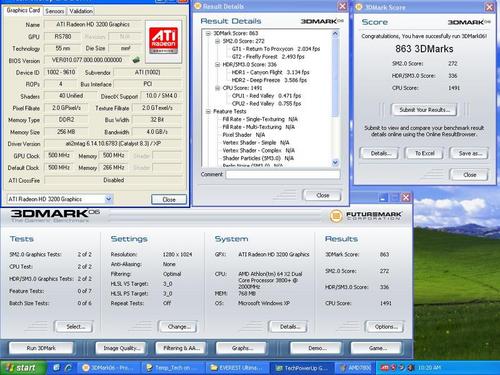The image size is (500, 375).
Task: Click the 3DMark06 taskbar button
Action: [108, 368]
